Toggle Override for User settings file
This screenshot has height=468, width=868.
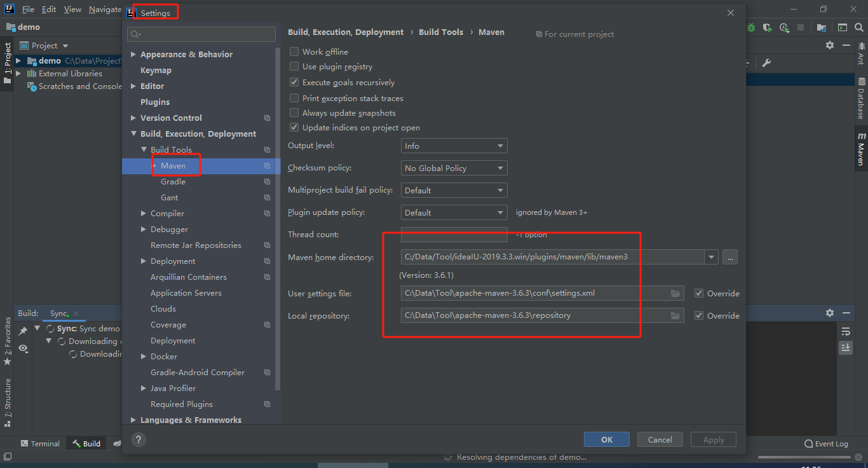(699, 293)
